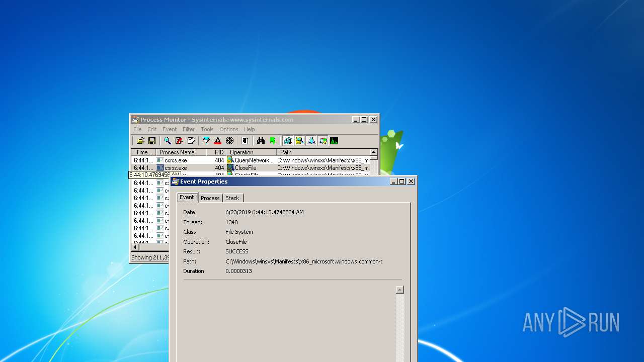Maximize the Event Properties dialog

[402, 182]
